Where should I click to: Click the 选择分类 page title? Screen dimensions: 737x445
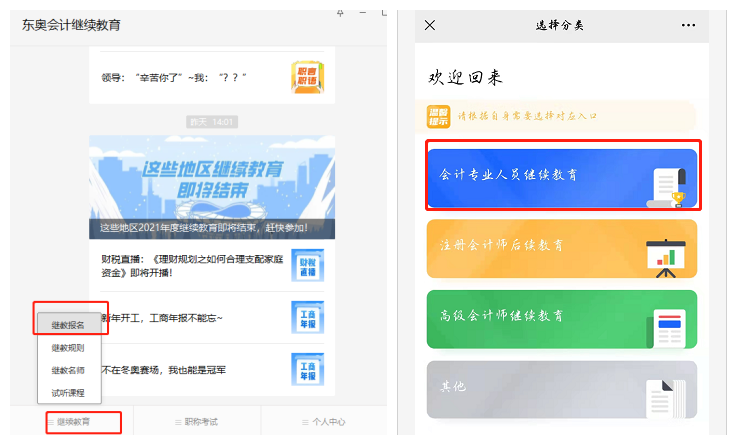pos(560,25)
